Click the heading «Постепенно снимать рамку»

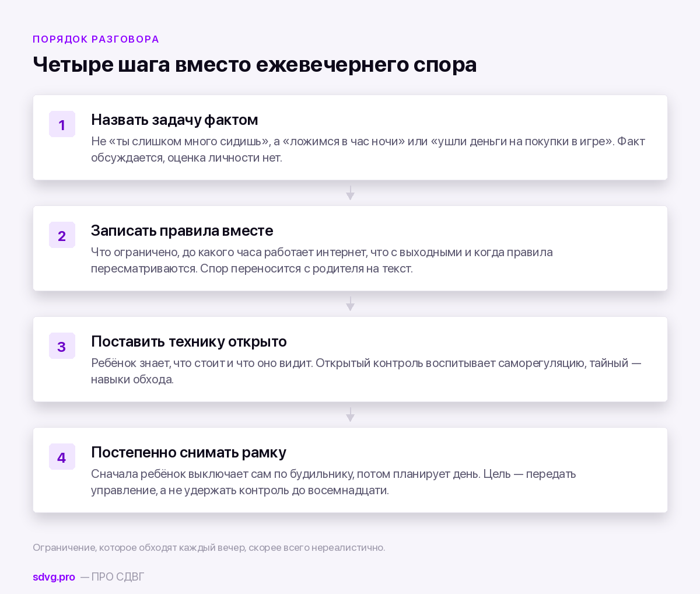(188, 452)
